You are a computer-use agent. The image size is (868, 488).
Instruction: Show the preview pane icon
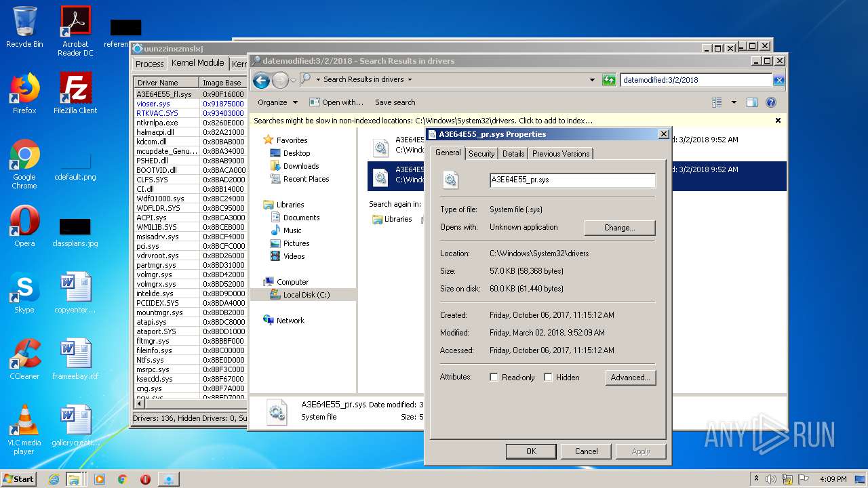(x=751, y=102)
